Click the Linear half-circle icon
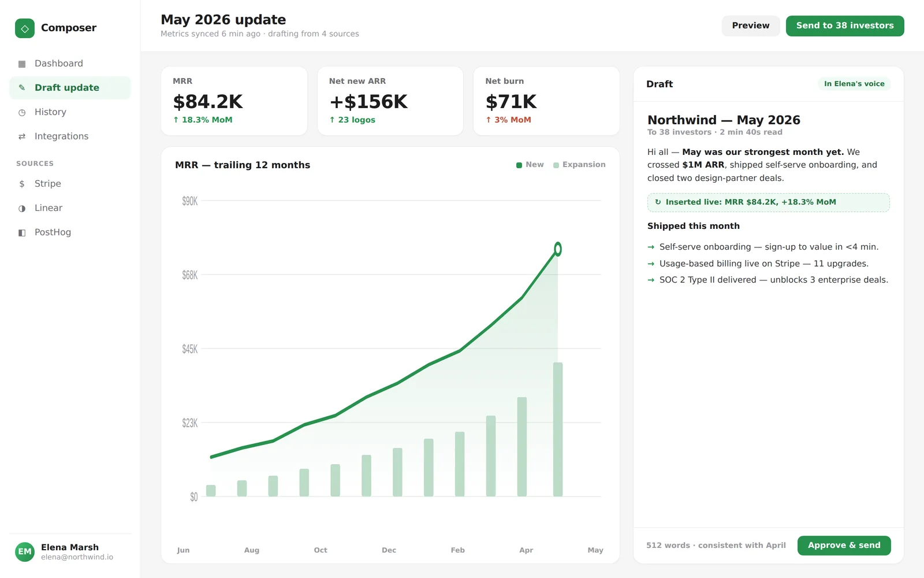Viewport: 924px width, 578px height. [x=22, y=208]
